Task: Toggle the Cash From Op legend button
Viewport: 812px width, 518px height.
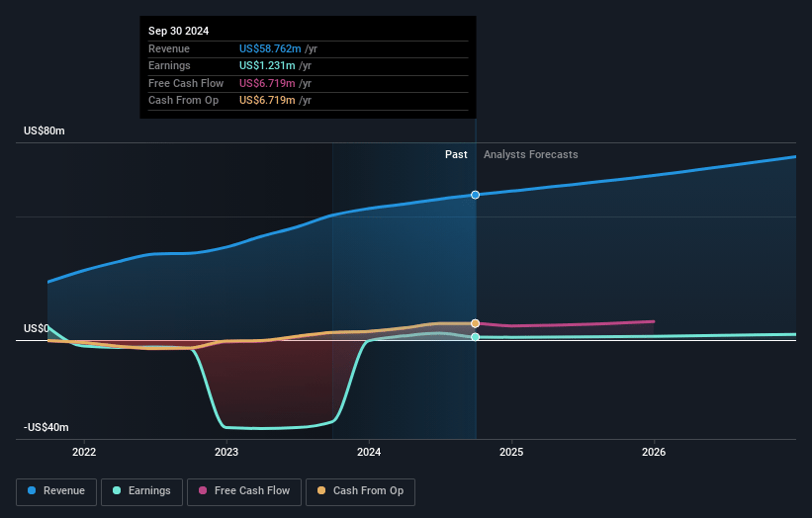Action: [x=360, y=491]
